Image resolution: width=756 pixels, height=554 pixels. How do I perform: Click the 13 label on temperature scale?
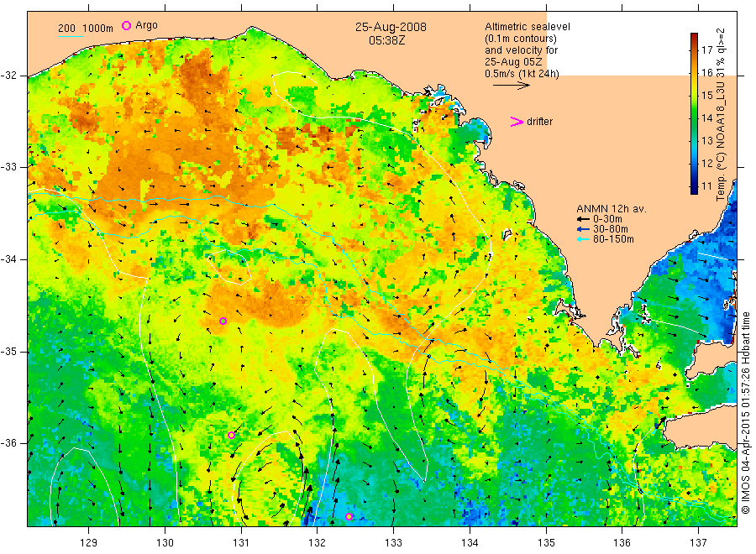[x=706, y=141]
